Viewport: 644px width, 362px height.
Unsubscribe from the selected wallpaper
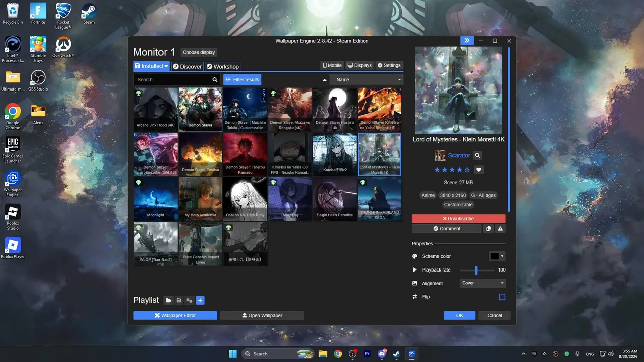tap(458, 219)
